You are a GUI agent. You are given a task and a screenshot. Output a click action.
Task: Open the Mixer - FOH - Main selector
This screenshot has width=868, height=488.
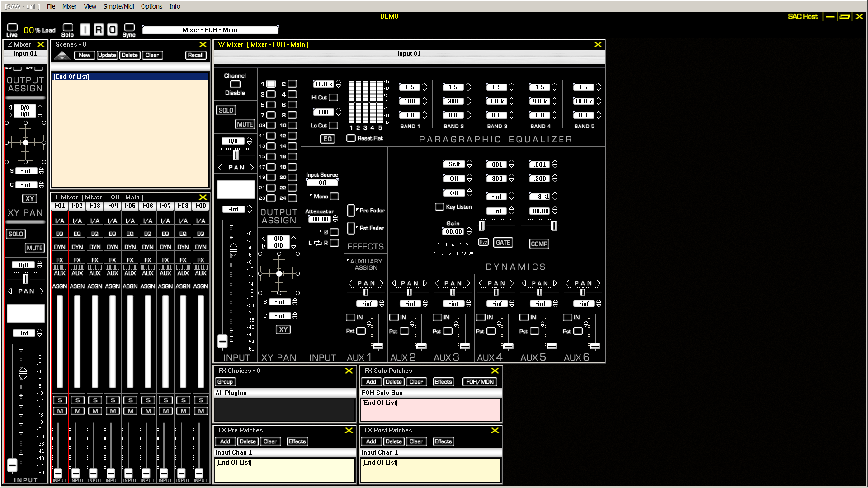[210, 30]
